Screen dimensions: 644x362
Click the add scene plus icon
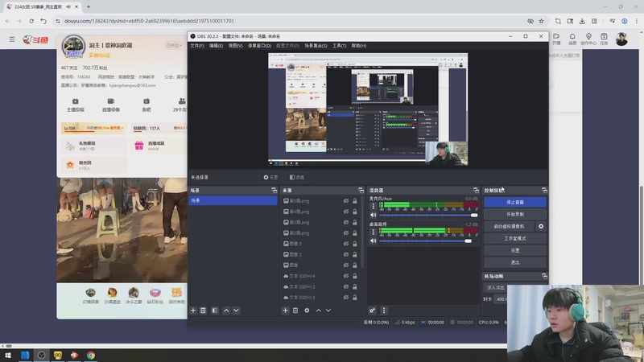click(x=193, y=310)
